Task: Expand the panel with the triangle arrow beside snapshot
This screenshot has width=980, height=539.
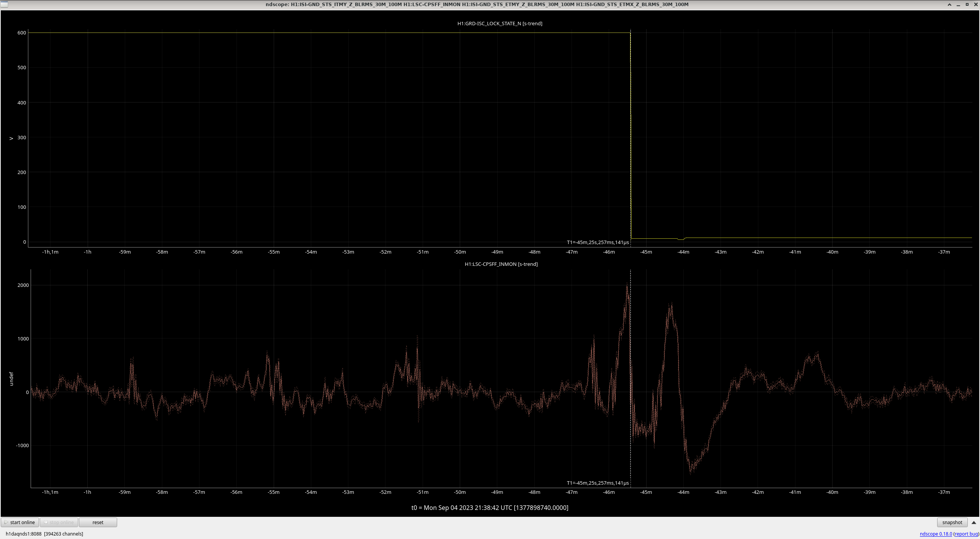Action: tap(974, 522)
